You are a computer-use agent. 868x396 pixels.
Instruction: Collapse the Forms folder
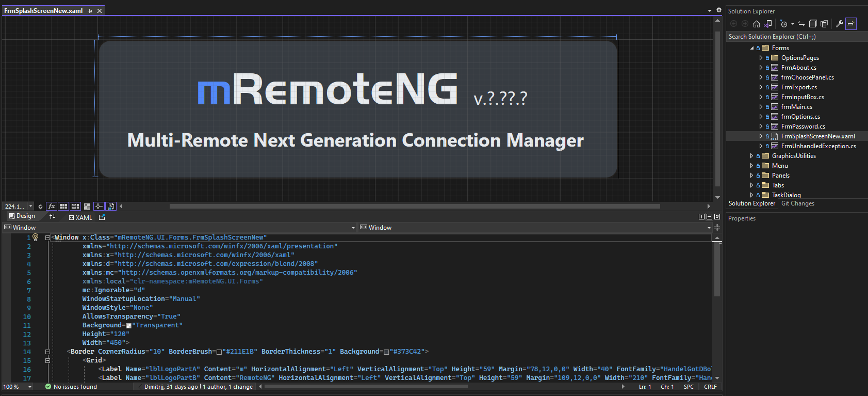[x=752, y=48]
